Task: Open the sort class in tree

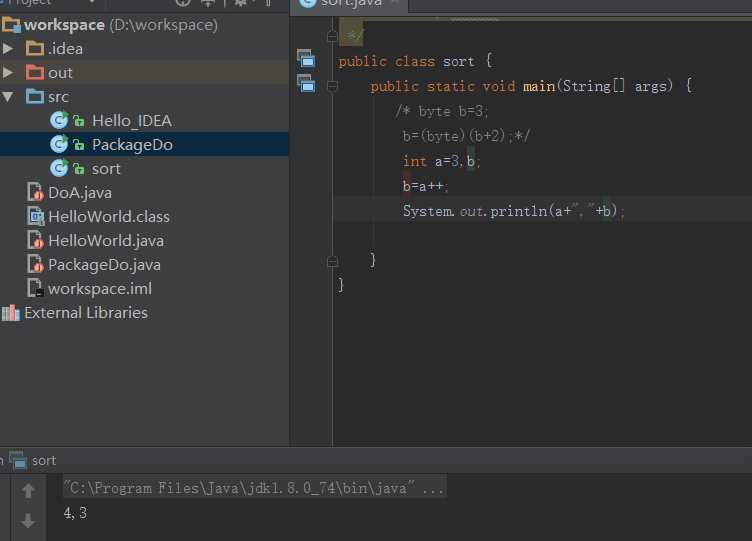Action: tap(106, 169)
